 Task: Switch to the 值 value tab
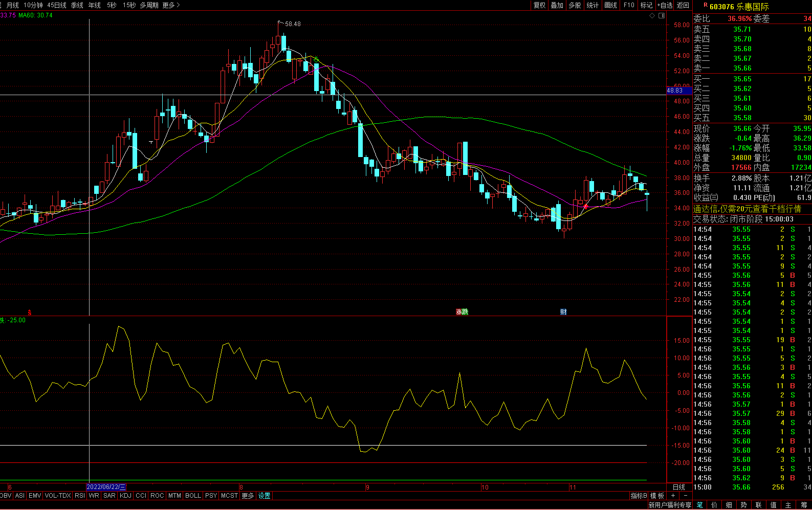774,505
